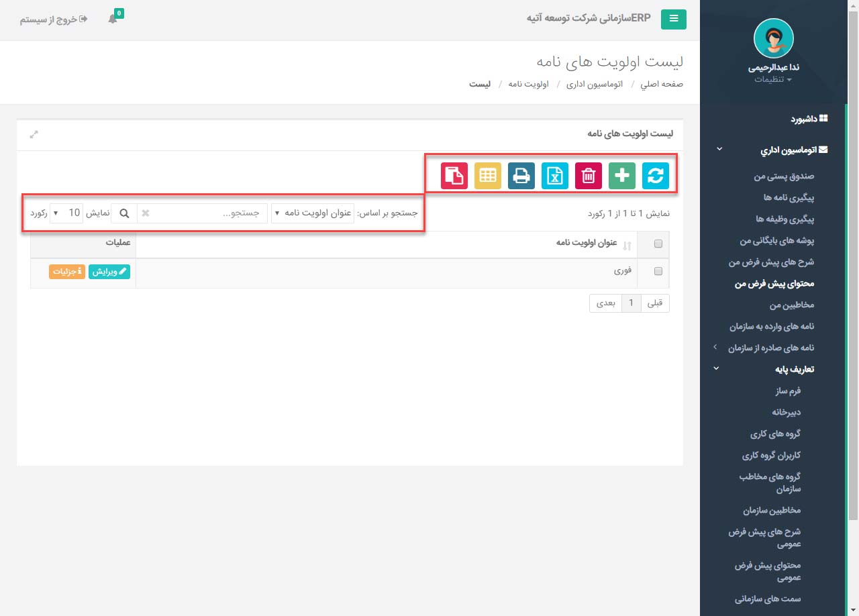Open محتوای پیش فرض من in sidebar
Image resolution: width=859 pixels, height=616 pixels.
774,284
